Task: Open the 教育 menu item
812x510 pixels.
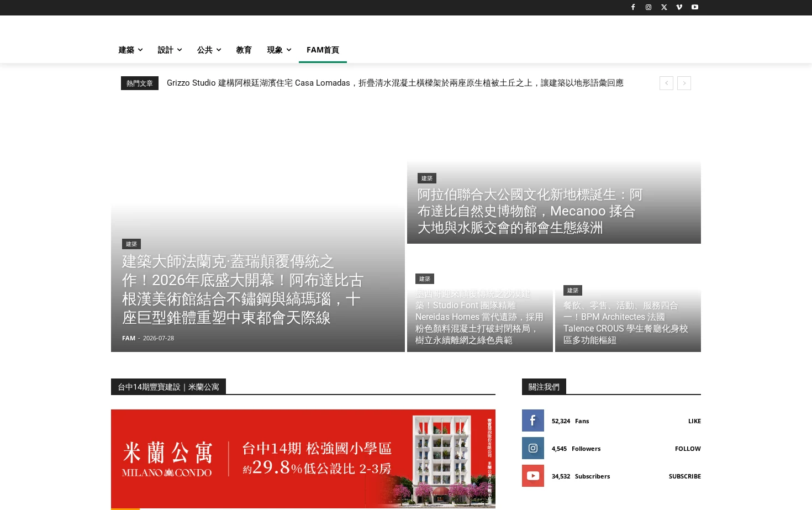Action: [244, 50]
